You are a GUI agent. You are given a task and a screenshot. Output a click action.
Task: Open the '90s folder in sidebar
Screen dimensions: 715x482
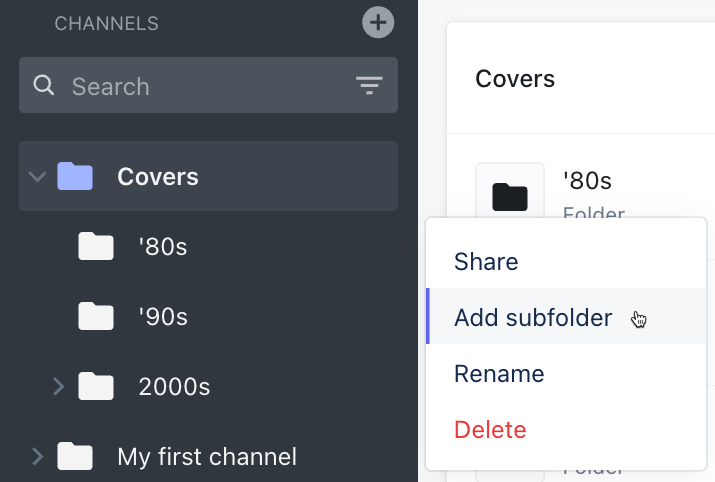tap(163, 316)
